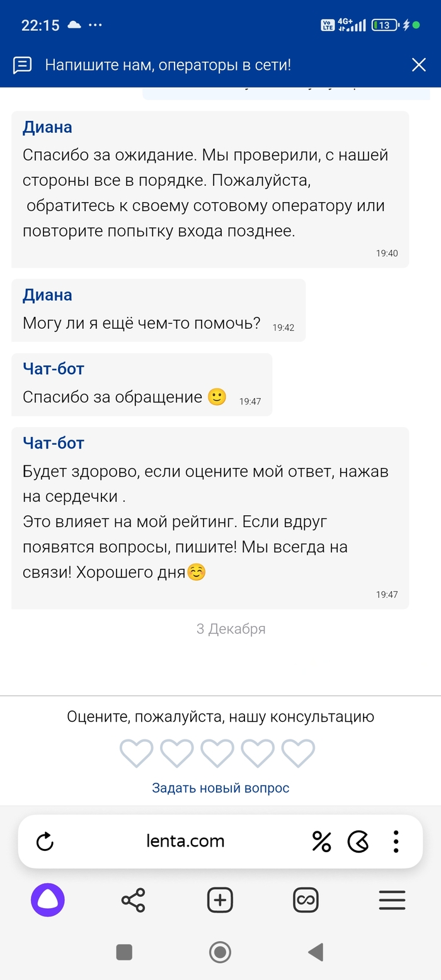
Task: Rate consultation with third heart
Action: 217,753
